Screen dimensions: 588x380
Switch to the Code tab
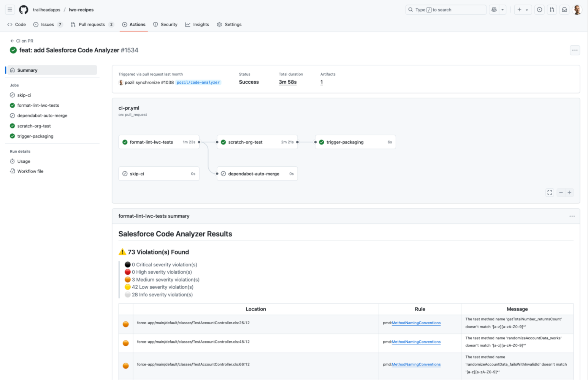point(16,24)
